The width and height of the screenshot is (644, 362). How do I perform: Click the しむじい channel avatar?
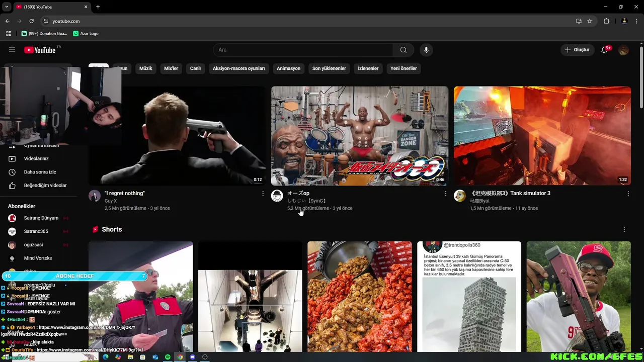click(x=277, y=196)
